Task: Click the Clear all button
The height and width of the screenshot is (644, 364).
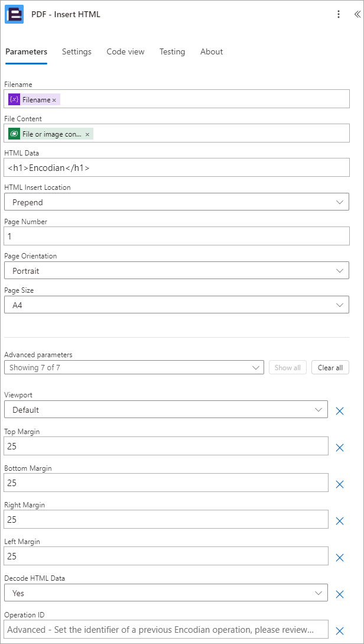Action: [330, 368]
